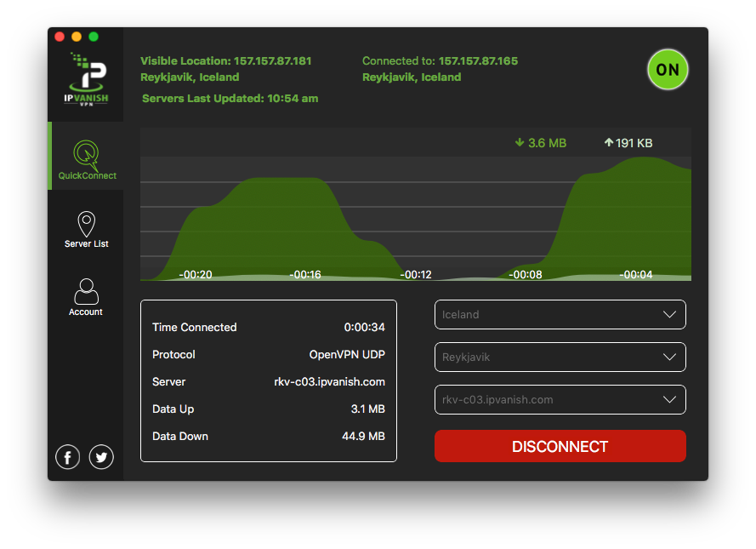Viewport: 756px width, 549px height.
Task: Click the -00:20 graph time marker
Action: point(196,274)
